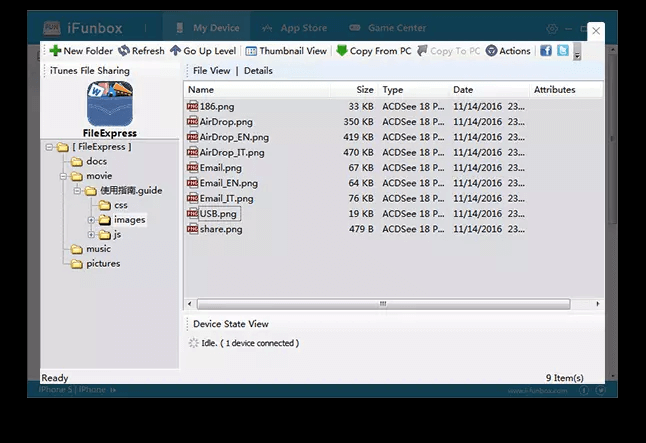646x443 pixels.
Task: Select the AirDrop_EN.png file
Action: (233, 137)
